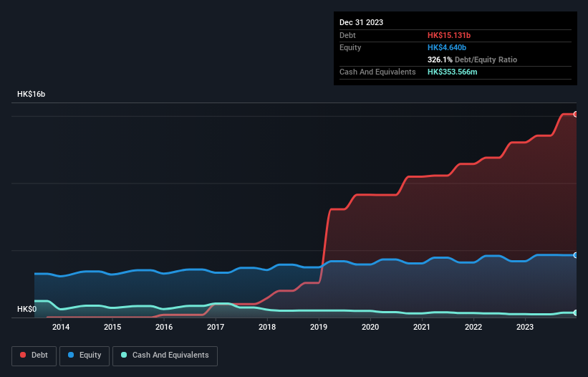
Task: Click the HK$353.566m cash value
Action: coord(452,72)
